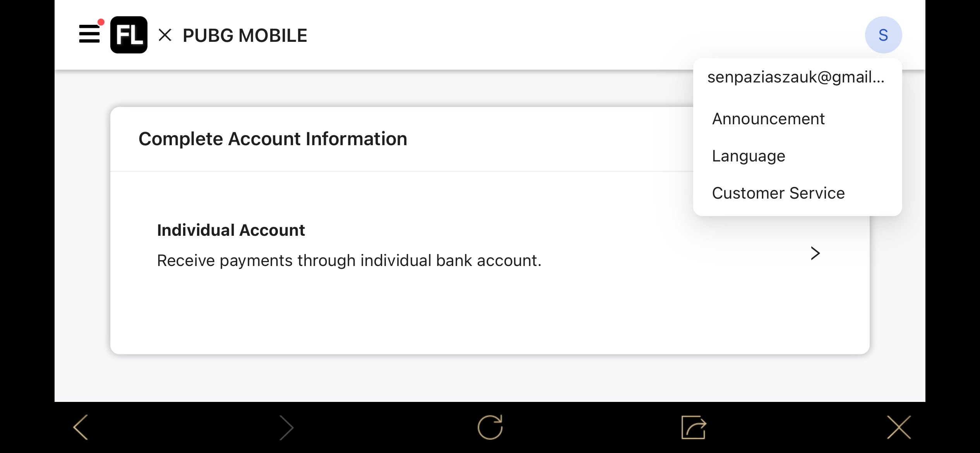Click the X between FL and PUBG MOBILE

coord(165,35)
